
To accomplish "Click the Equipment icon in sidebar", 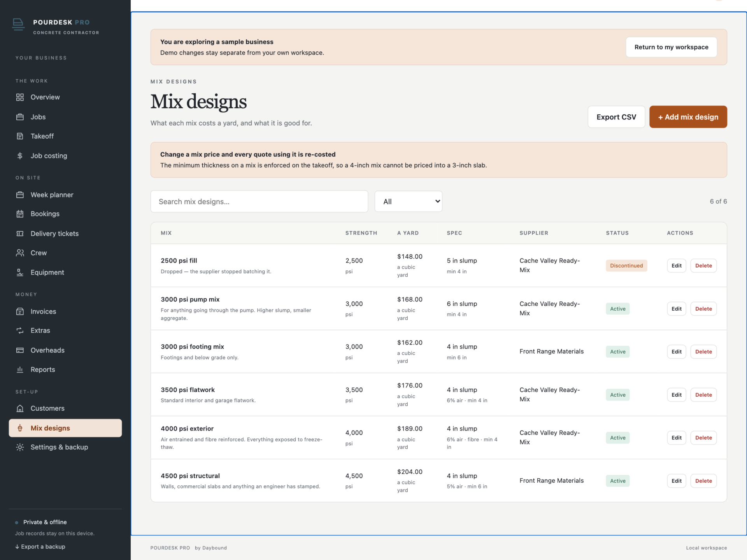I will (x=20, y=273).
